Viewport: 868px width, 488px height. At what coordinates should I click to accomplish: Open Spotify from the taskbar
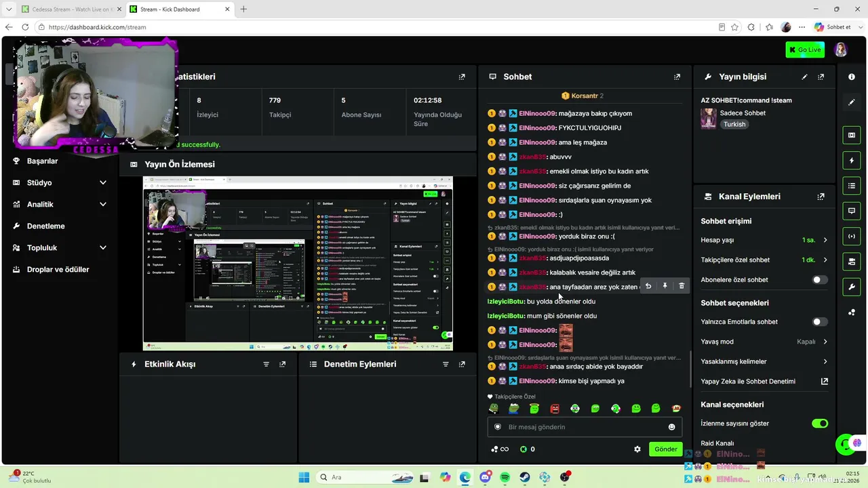click(505, 478)
